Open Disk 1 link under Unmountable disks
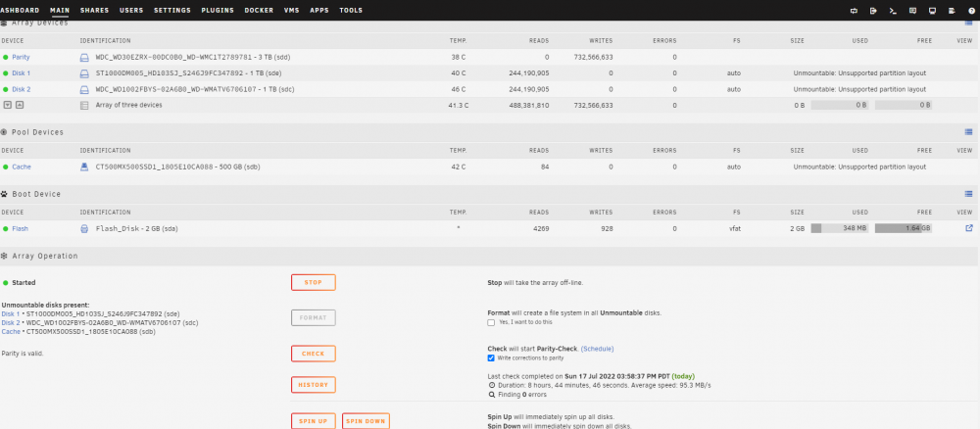The width and height of the screenshot is (980, 429). (x=11, y=314)
